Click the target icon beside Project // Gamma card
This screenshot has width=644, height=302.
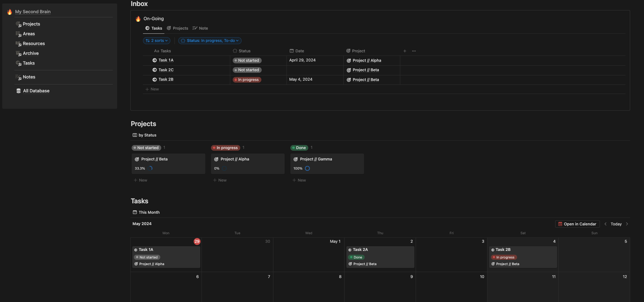pyautogui.click(x=296, y=159)
